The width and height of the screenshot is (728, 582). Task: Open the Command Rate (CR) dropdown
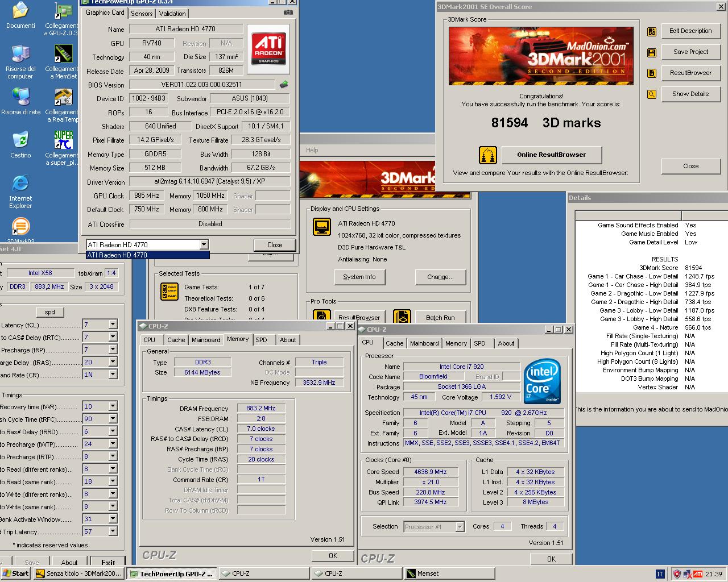(113, 375)
